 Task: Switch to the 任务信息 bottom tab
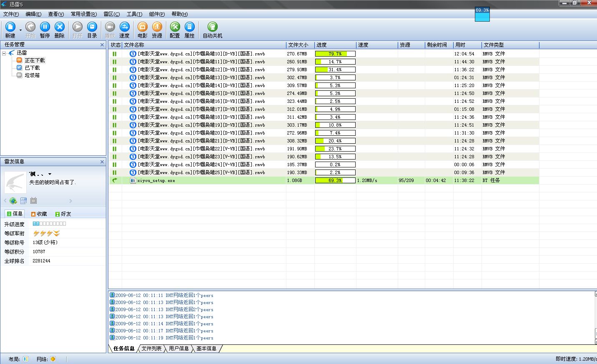pos(124,349)
